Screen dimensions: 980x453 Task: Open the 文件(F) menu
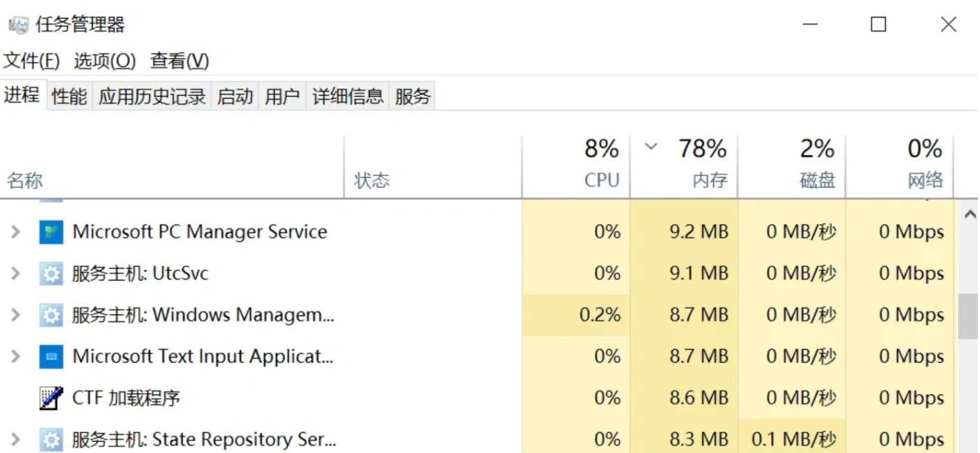click(x=31, y=61)
